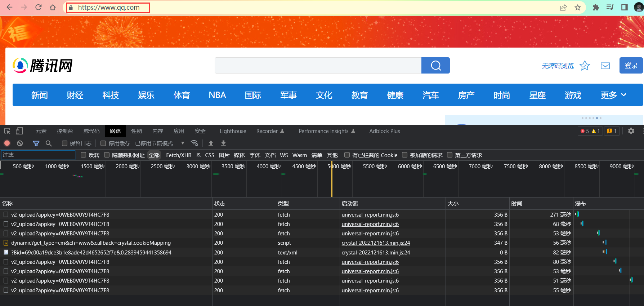The image size is (644, 306).
Task: Check the 隐藏数据网址 checkbox
Action: coord(107,155)
